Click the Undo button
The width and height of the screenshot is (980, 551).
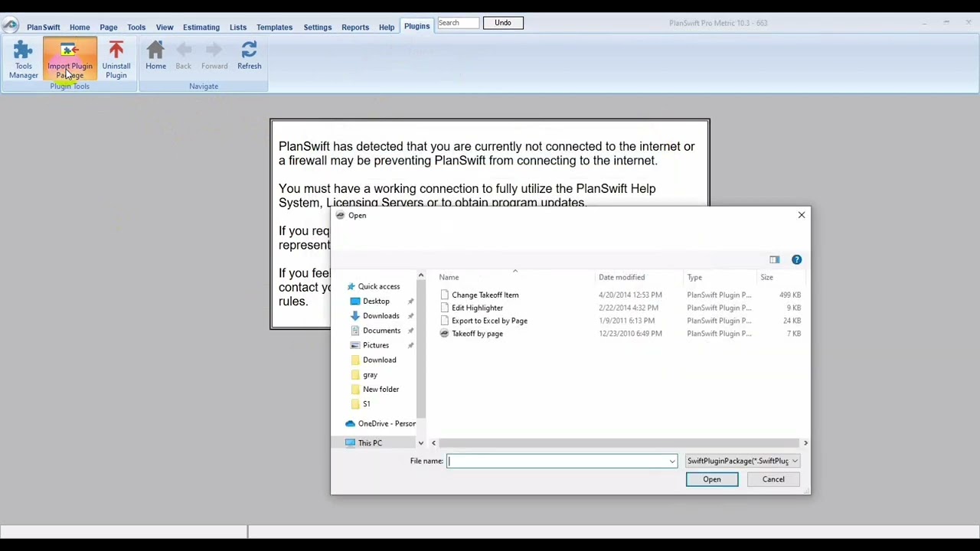(x=503, y=23)
